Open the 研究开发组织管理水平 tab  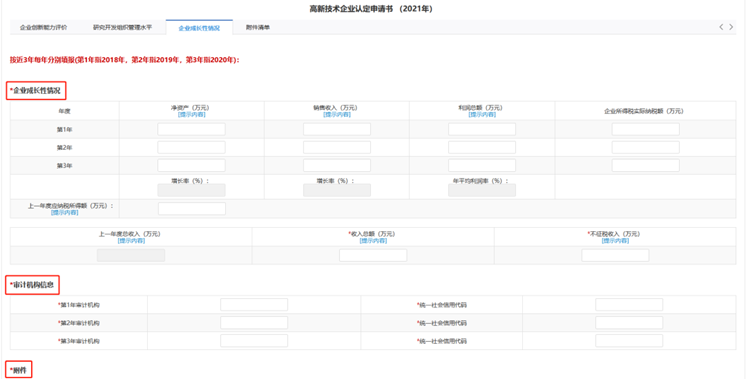pyautogui.click(x=122, y=28)
